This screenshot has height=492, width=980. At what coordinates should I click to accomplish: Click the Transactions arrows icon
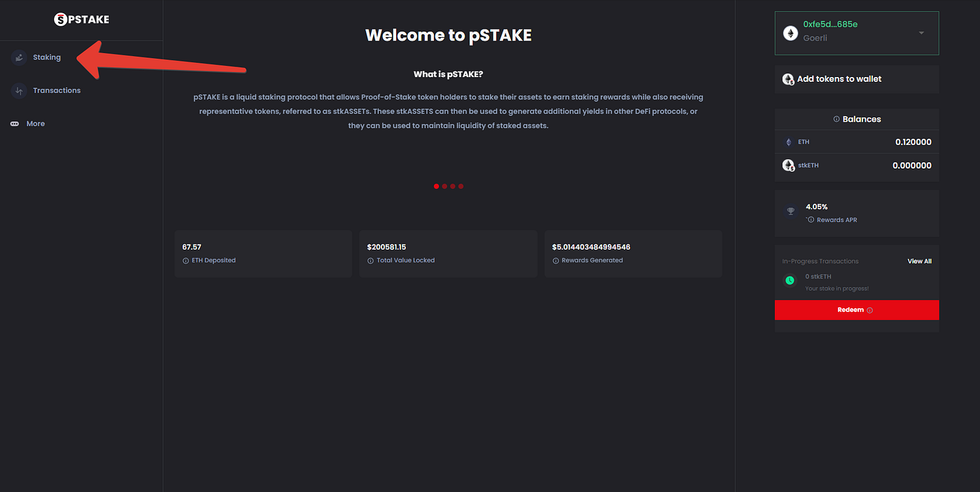19,90
